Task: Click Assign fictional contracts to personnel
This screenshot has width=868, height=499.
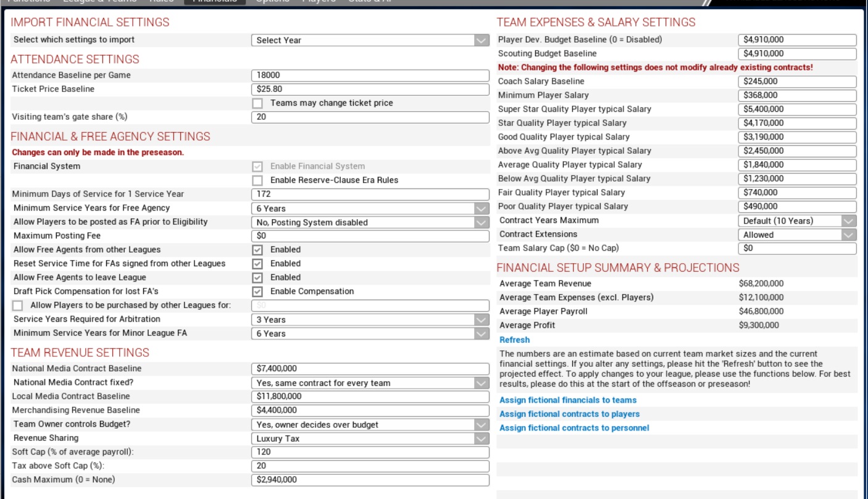Action: 574,428
